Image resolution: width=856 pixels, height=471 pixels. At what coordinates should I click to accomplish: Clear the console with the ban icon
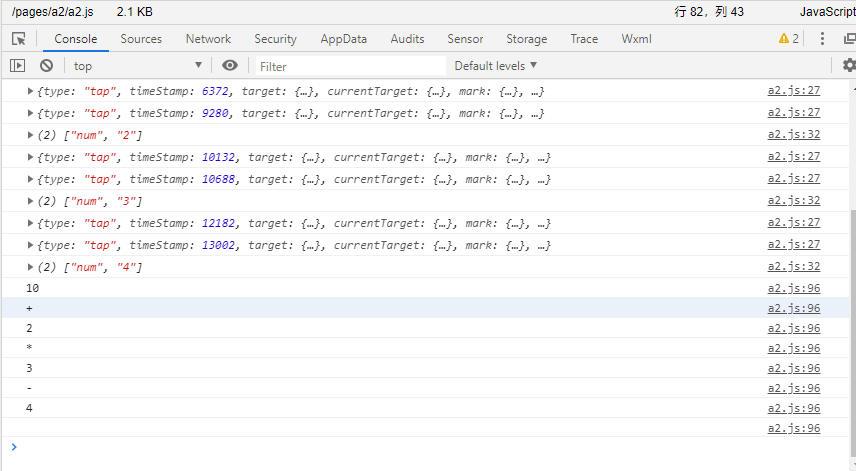point(46,65)
